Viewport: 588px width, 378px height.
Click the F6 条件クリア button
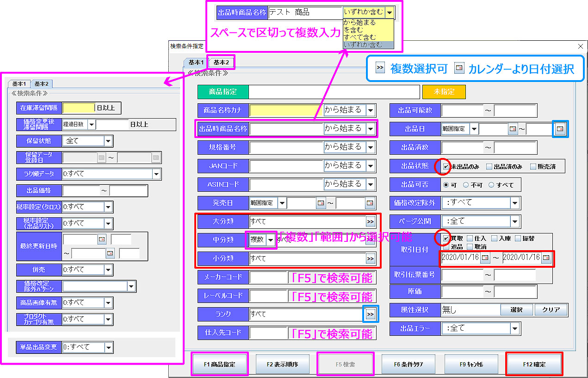click(x=408, y=364)
